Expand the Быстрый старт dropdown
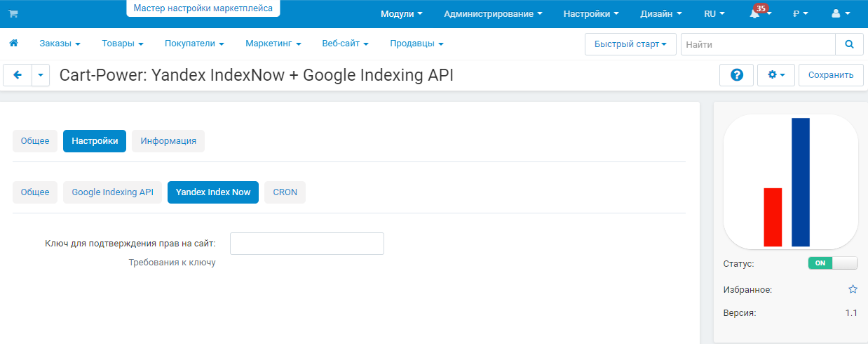868x344 pixels. coord(630,44)
